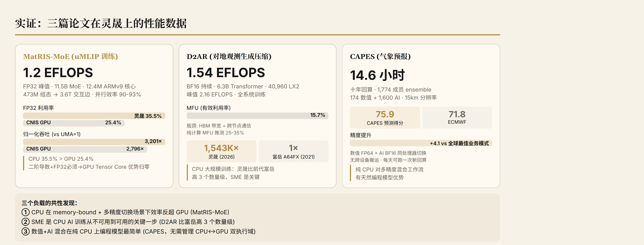Click the line 纯计算 MFU 推测 25-35%
Screen dimensions: 644x245
click(215, 133)
